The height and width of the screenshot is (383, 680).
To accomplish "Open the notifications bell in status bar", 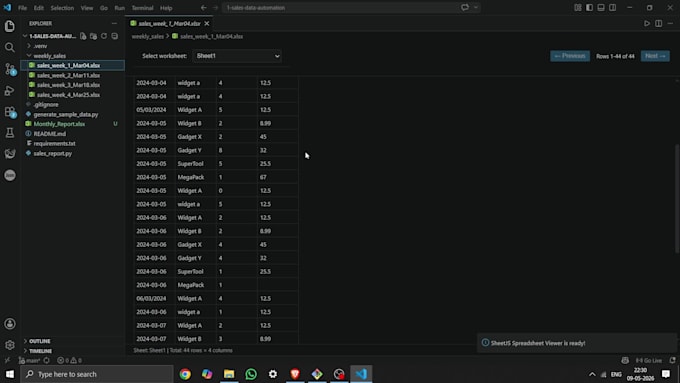I will click(x=672, y=360).
